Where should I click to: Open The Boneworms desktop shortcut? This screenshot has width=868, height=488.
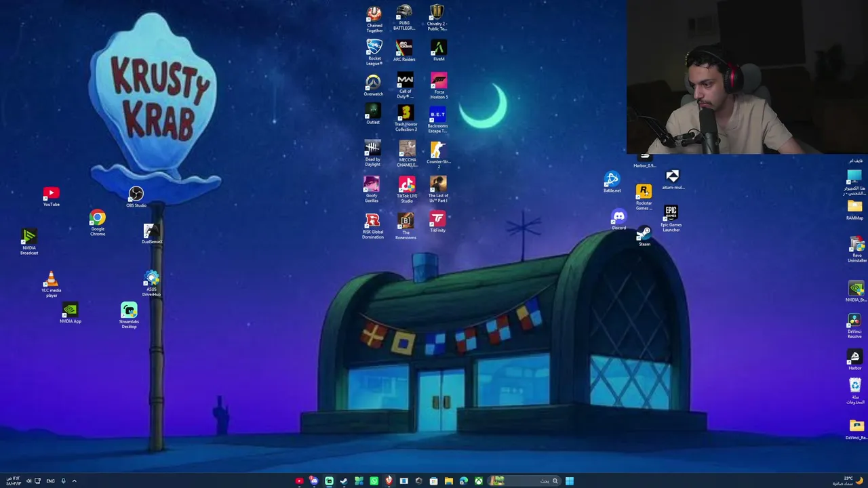pos(406,226)
